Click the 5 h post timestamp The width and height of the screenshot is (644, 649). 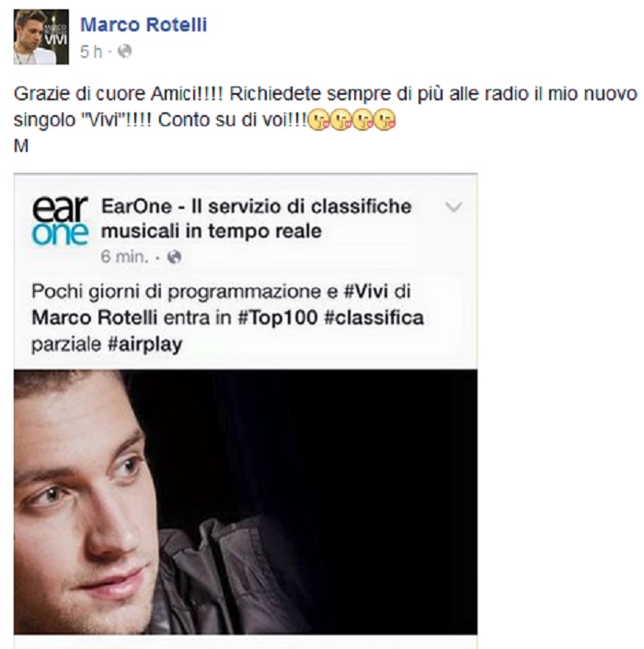[x=90, y=52]
